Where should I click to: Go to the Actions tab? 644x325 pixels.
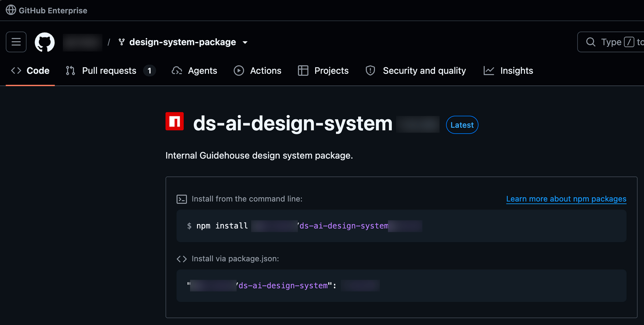pos(257,71)
